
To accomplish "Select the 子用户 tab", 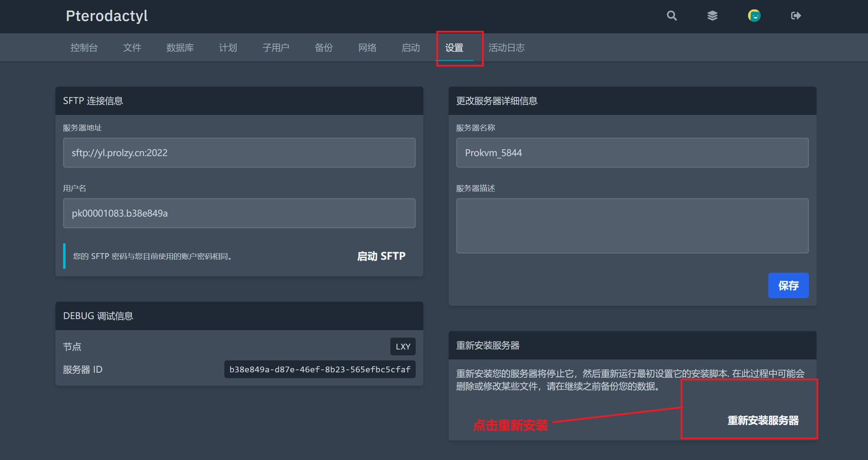I will click(275, 47).
